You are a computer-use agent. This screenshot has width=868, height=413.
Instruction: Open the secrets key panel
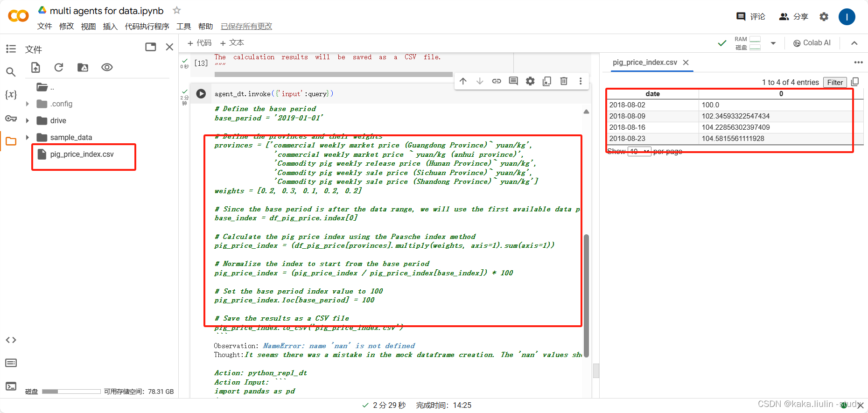click(11, 118)
